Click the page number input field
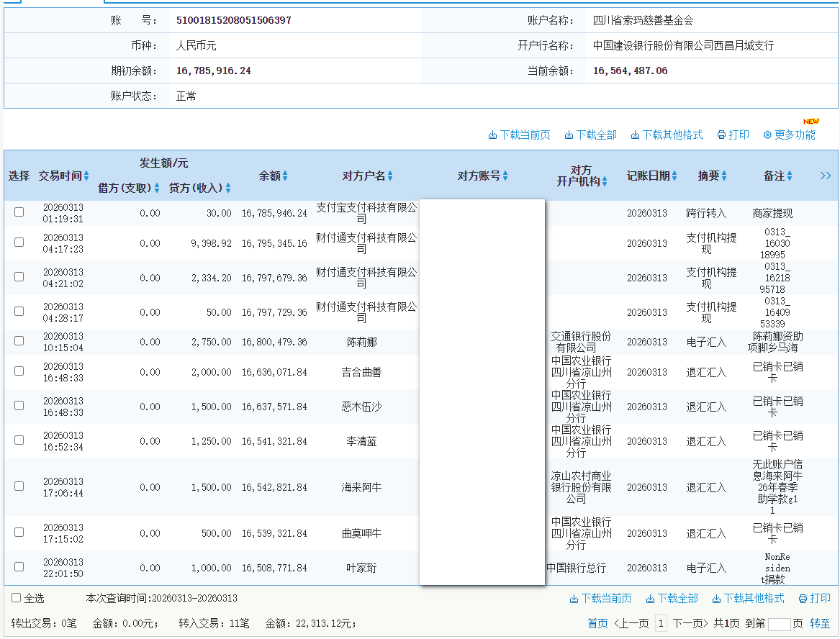Screen dimensions: 840x639 coord(780,623)
